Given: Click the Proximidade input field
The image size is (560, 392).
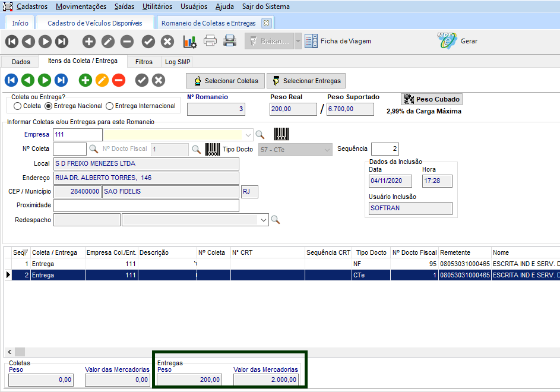Looking at the screenshot, I should coord(146,206).
